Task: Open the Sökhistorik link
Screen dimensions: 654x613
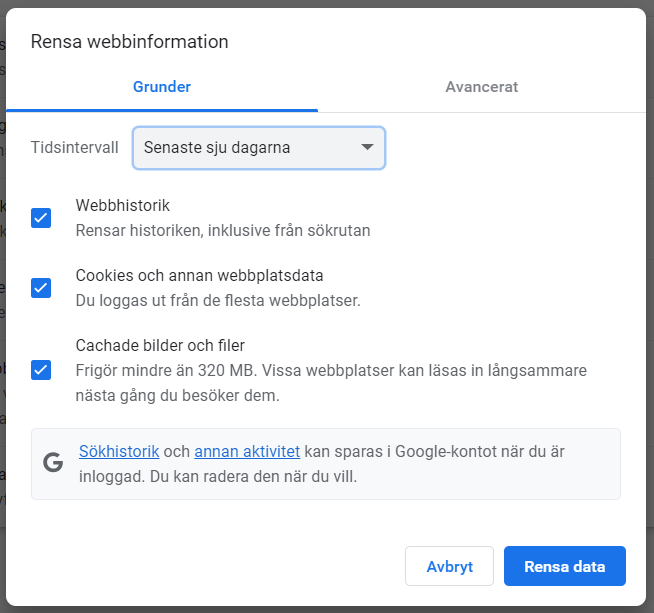Action: coord(119,451)
